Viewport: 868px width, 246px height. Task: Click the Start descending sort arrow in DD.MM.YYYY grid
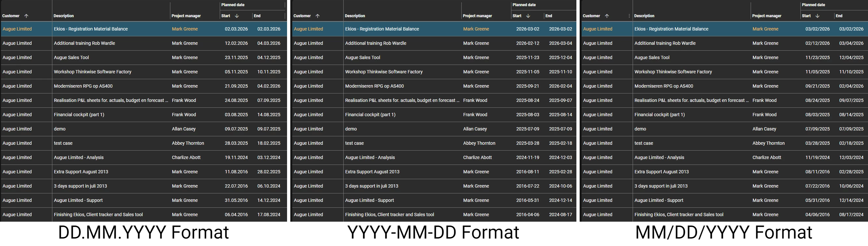[237, 16]
